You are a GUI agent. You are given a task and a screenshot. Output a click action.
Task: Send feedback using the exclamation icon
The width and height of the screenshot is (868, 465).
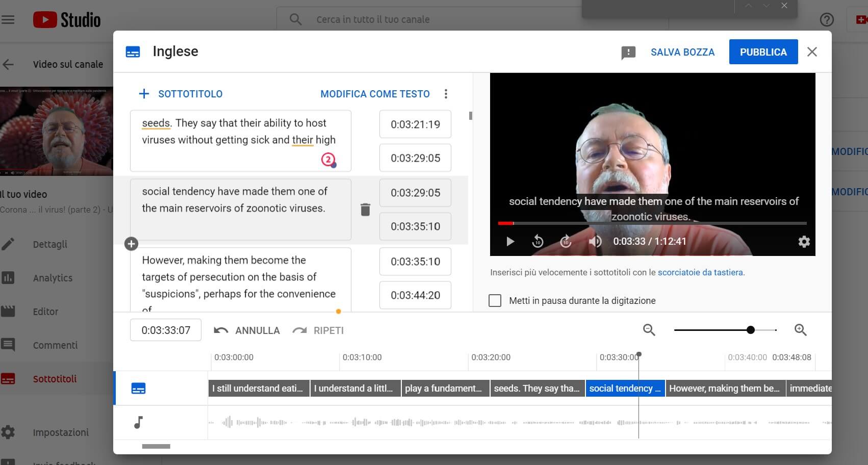click(628, 53)
